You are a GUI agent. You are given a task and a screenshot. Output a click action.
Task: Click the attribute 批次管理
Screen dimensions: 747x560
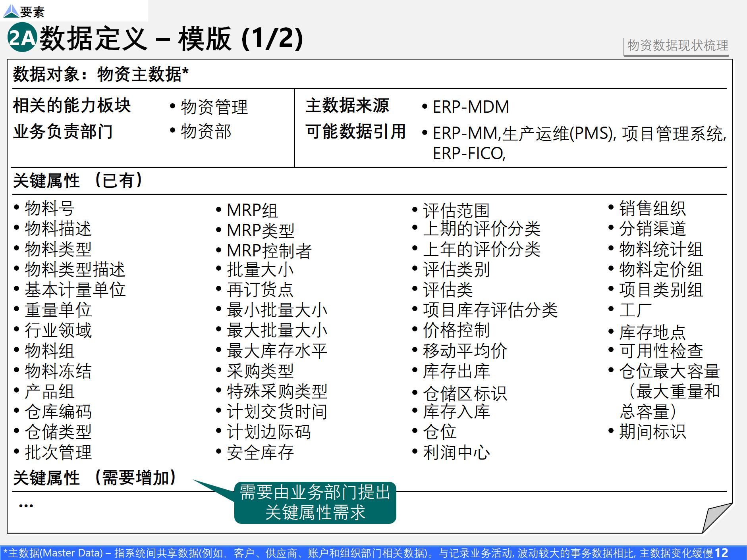[x=58, y=452]
